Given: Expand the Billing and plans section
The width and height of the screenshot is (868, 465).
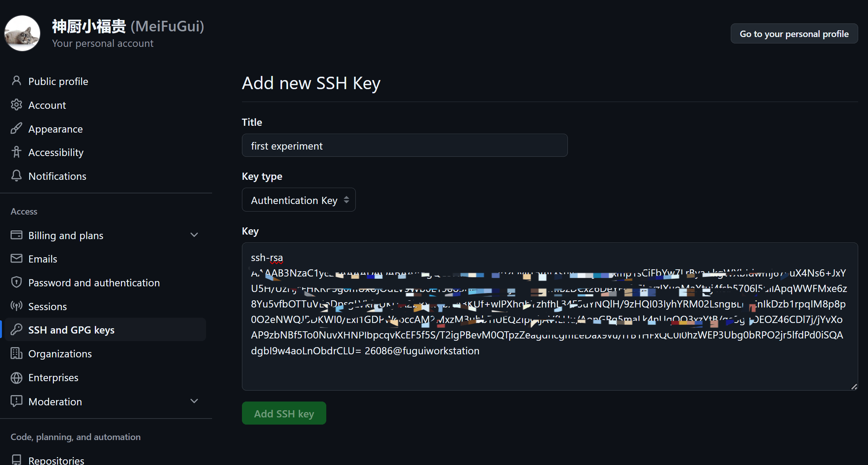Looking at the screenshot, I should (194, 235).
